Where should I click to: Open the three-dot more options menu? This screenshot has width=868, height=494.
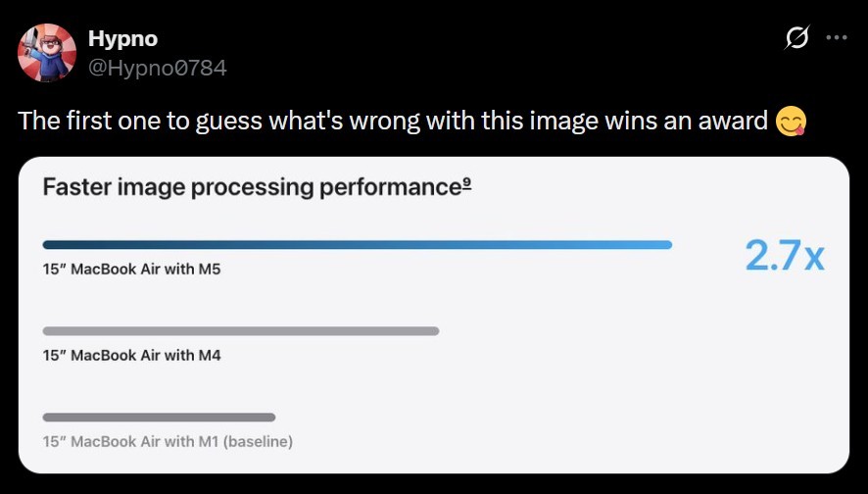coord(836,38)
